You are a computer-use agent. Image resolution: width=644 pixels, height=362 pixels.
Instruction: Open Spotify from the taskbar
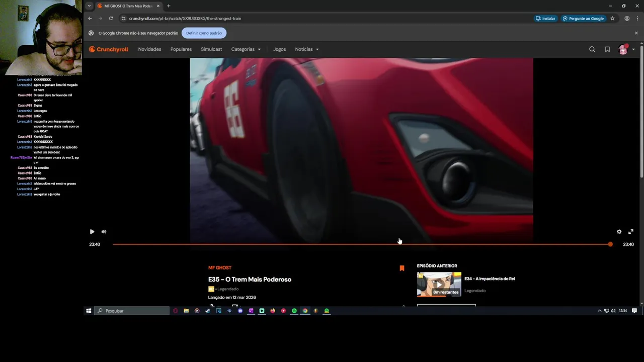(x=294, y=311)
